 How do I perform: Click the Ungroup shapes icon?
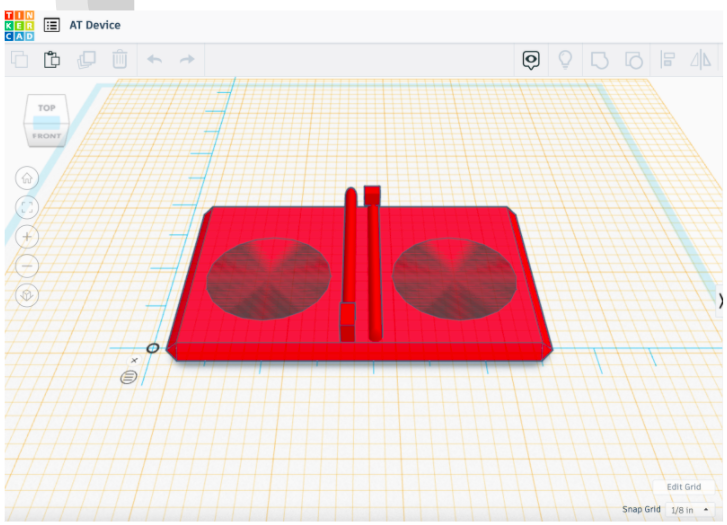tap(634, 60)
